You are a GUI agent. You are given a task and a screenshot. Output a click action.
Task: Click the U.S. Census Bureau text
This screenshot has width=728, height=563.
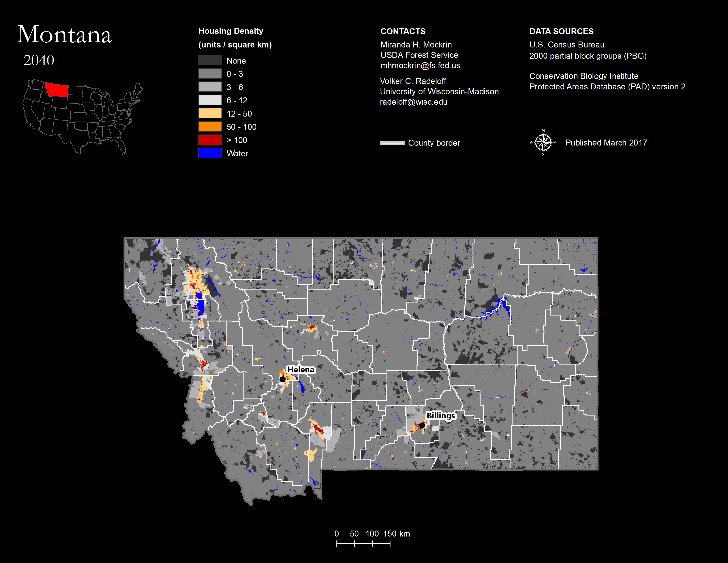pyautogui.click(x=567, y=45)
